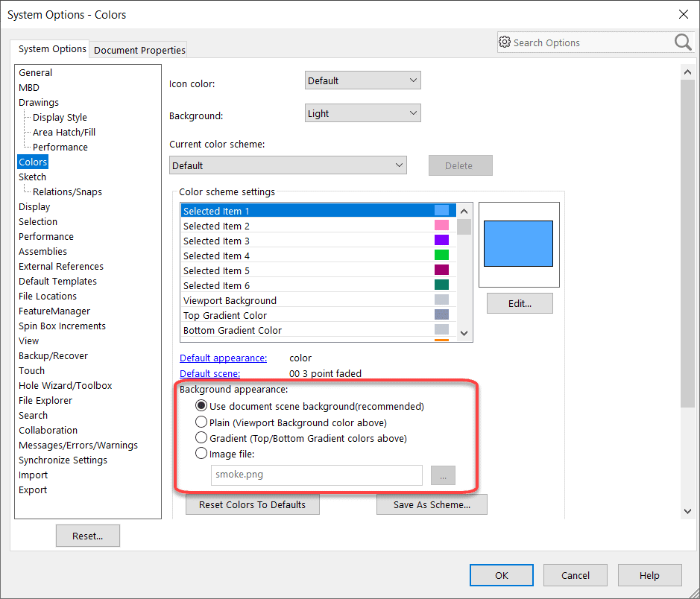Select Drawings in options tree
700x599 pixels.
(39, 102)
